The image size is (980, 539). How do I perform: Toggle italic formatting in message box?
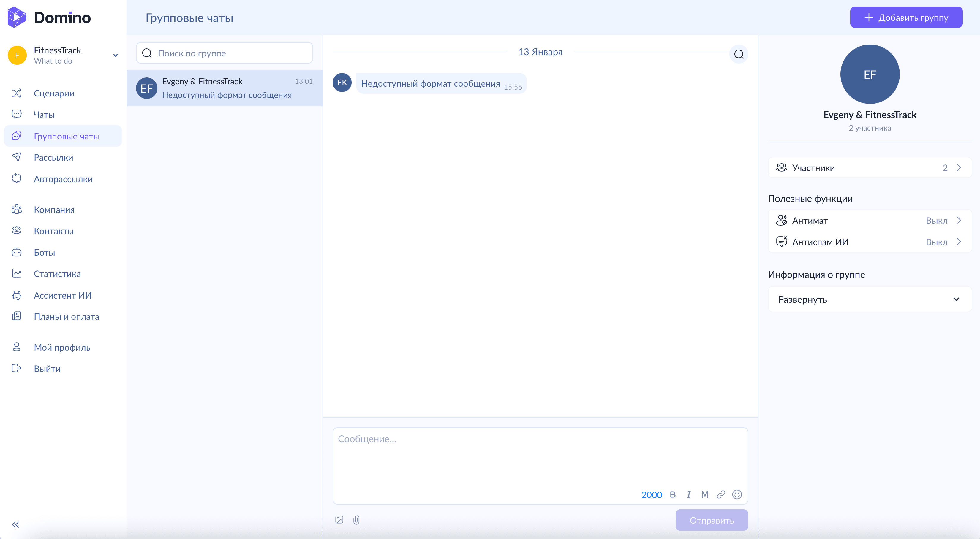(x=689, y=494)
